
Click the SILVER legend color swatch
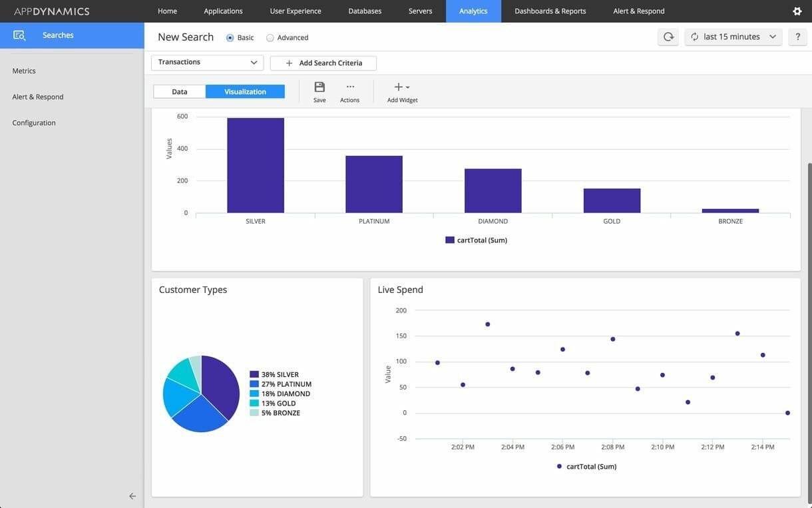[x=254, y=375]
